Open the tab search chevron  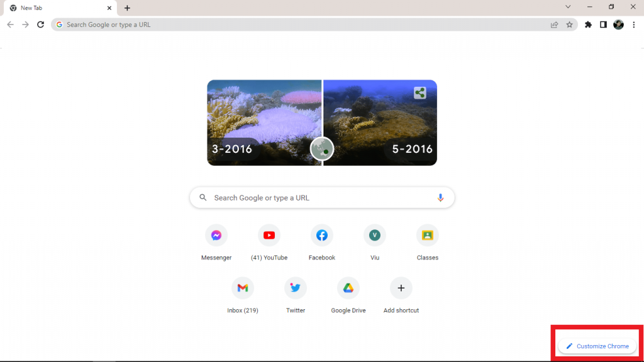pyautogui.click(x=568, y=7)
